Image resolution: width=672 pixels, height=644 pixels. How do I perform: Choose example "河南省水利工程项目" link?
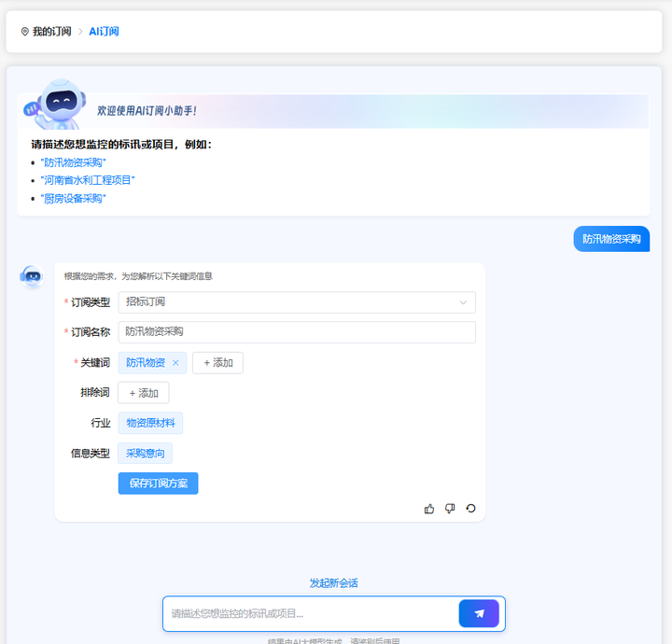(x=88, y=180)
